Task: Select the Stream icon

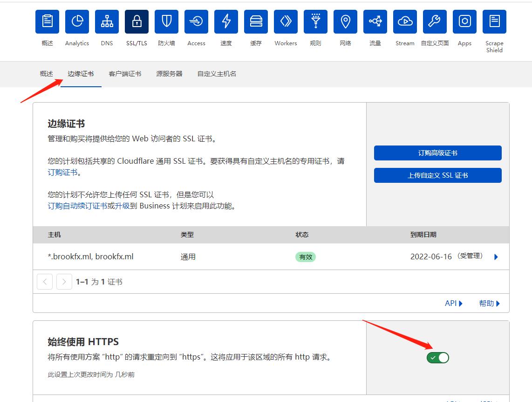Action: 405,21
